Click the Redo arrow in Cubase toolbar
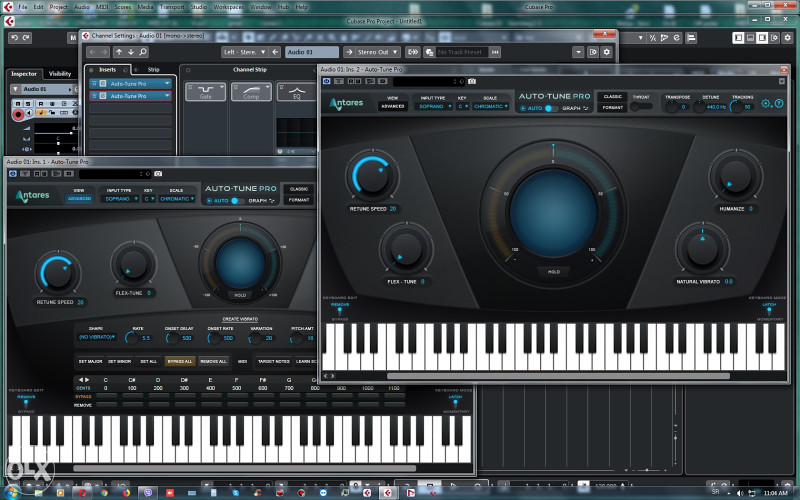 point(26,38)
